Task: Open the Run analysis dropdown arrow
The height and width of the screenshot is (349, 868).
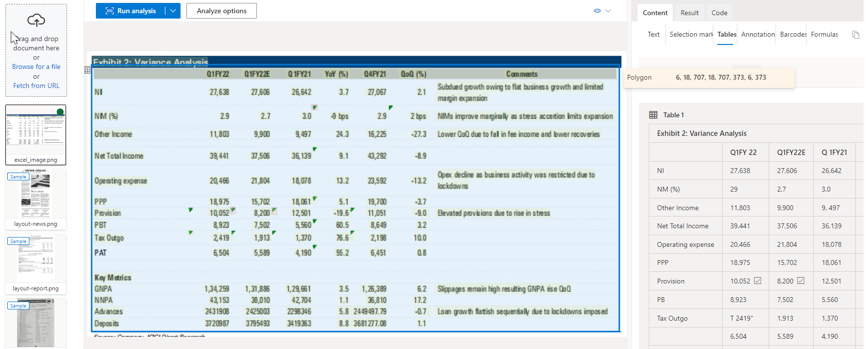Action: click(x=173, y=11)
